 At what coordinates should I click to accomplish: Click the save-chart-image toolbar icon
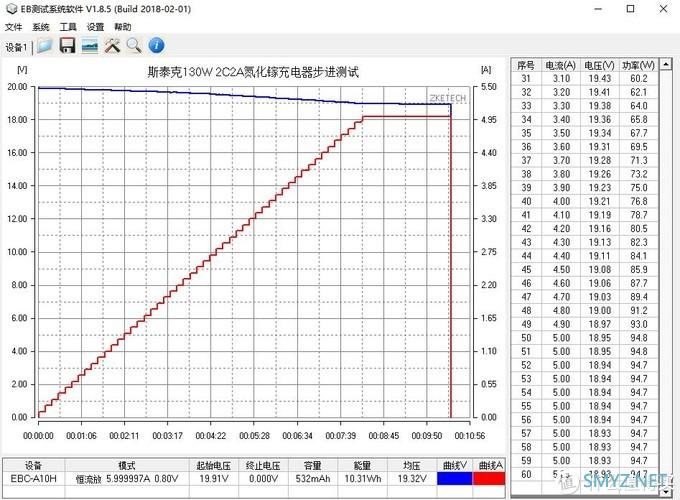click(x=90, y=46)
